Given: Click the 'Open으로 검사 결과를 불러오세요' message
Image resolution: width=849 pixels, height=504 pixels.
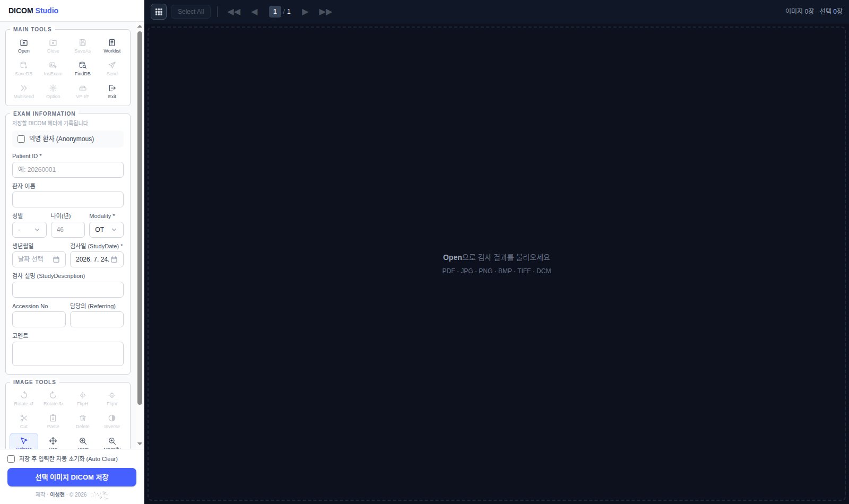Looking at the screenshot, I should [497, 257].
